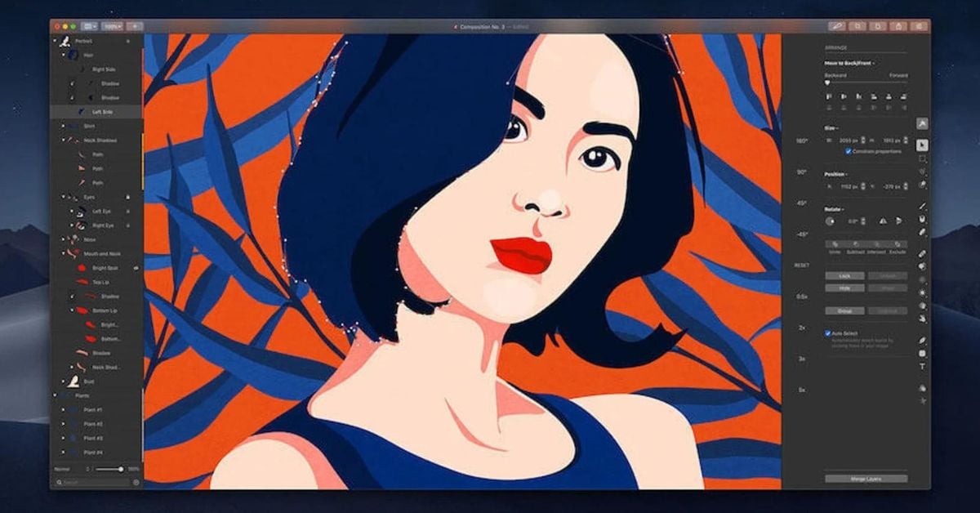
Task: Collapse the Neck Shadows group
Action: pyautogui.click(x=63, y=140)
